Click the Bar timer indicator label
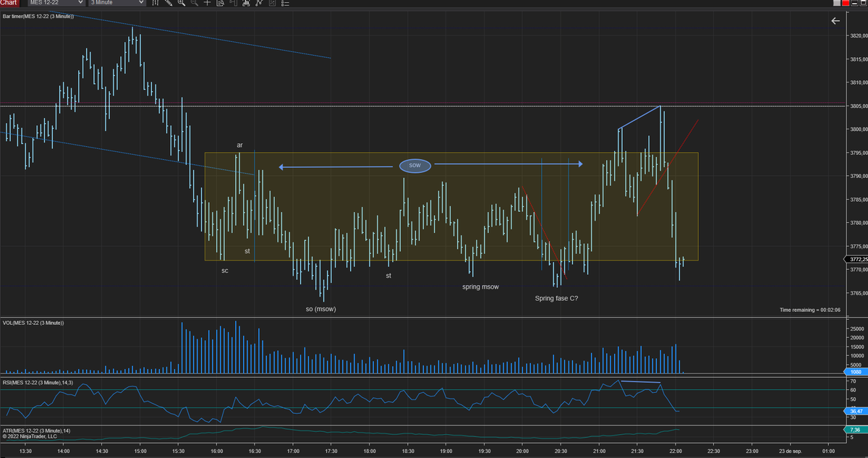The width and height of the screenshot is (868, 458). point(38,16)
